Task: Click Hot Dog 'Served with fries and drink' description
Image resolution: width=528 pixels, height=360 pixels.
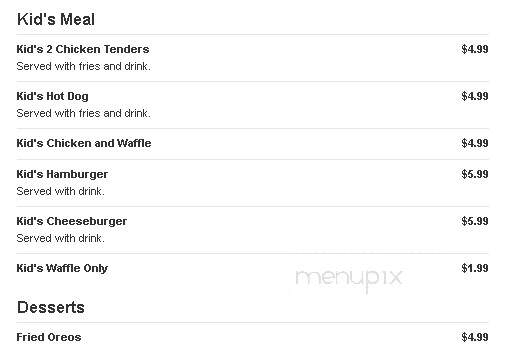Action: tap(84, 113)
